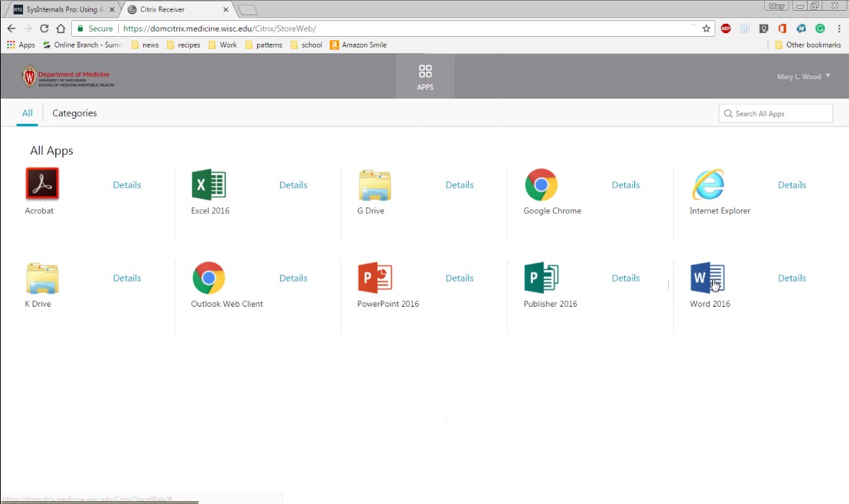Click the Search All Apps field

(776, 114)
